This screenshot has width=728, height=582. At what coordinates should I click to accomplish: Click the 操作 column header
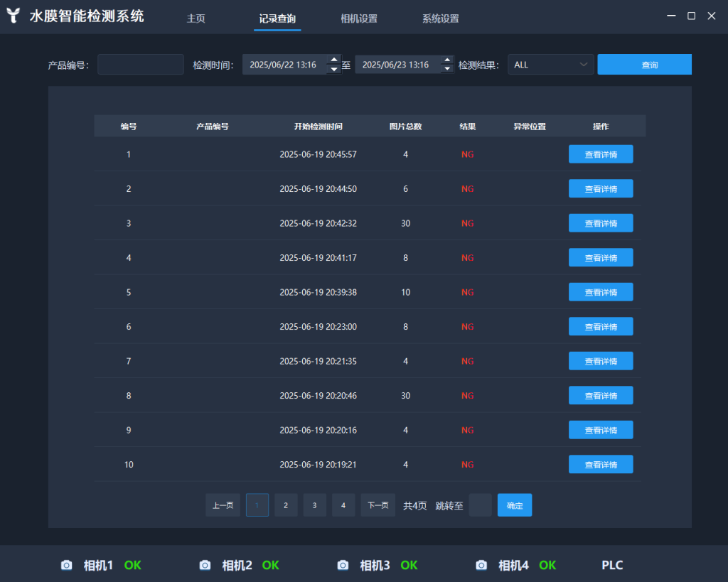pyautogui.click(x=601, y=126)
